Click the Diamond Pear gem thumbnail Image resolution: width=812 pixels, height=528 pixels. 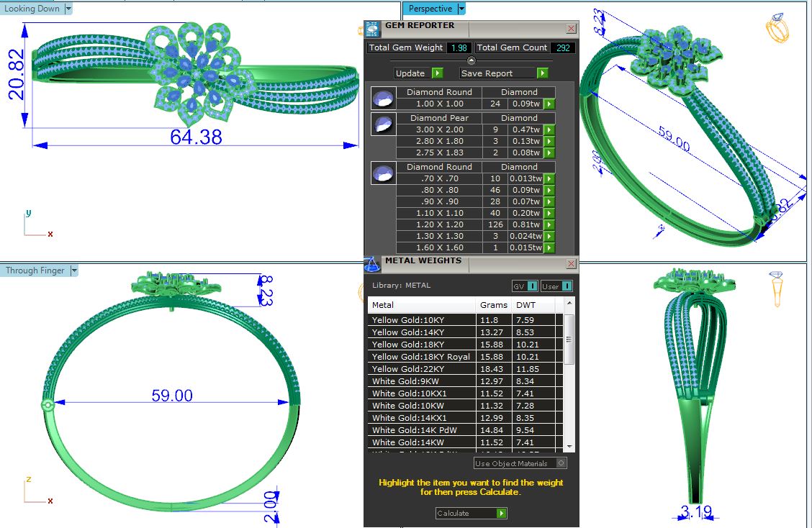pyautogui.click(x=384, y=124)
